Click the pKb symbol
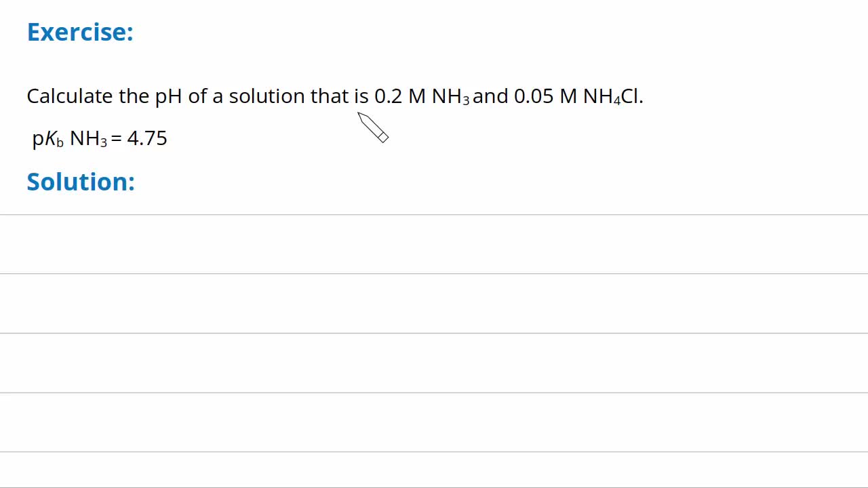This screenshot has height=488, width=868. click(47, 139)
